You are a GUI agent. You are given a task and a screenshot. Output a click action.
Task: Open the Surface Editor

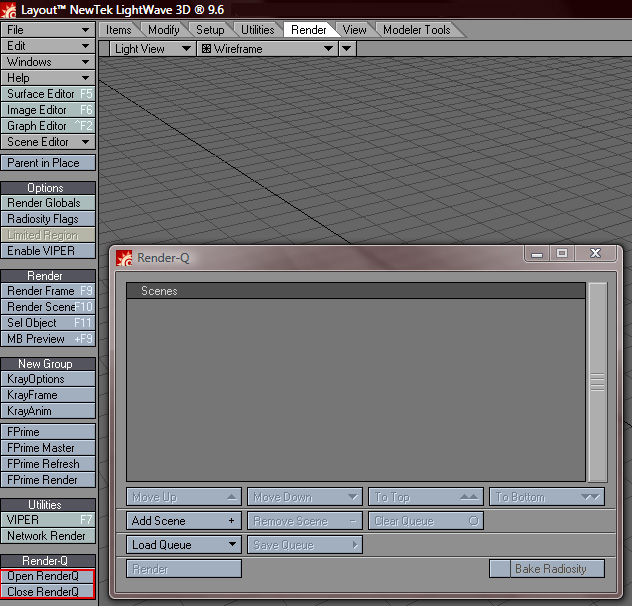coord(48,94)
